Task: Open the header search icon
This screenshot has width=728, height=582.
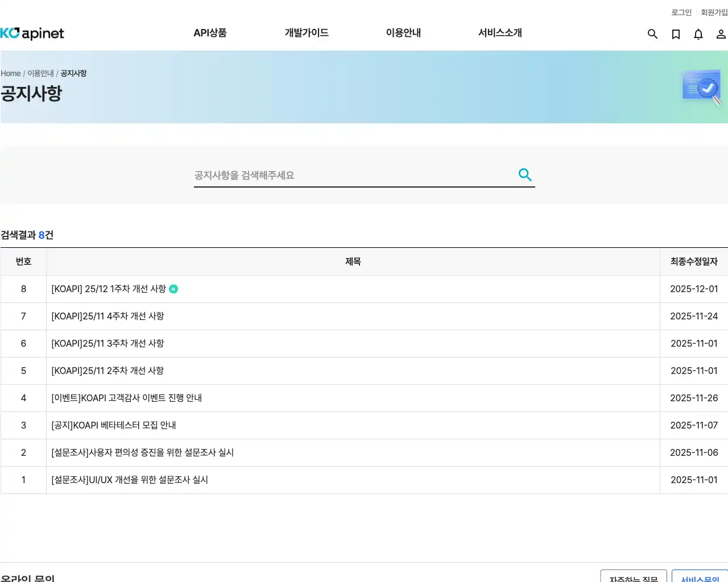Action: point(652,34)
